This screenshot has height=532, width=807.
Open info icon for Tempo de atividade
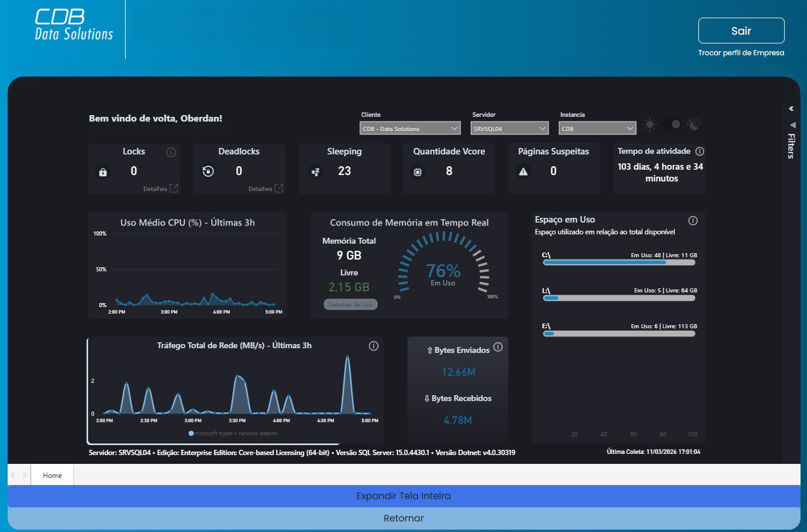coord(700,151)
